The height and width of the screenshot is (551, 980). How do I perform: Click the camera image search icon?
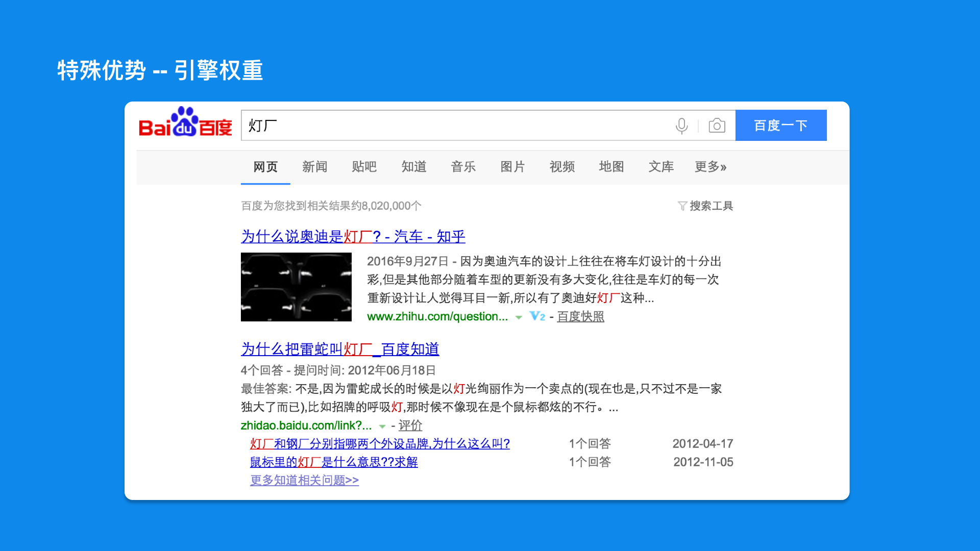point(717,126)
